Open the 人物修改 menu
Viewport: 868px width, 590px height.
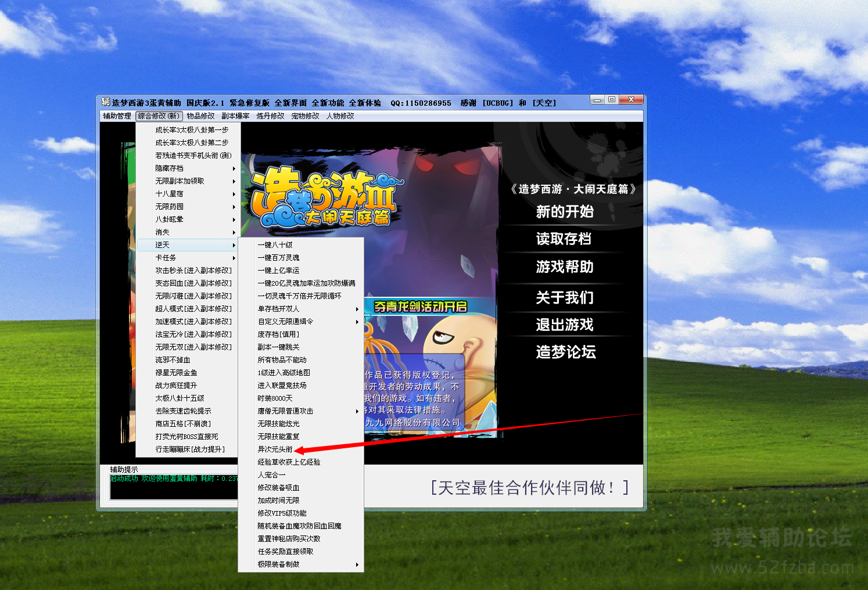coord(340,116)
